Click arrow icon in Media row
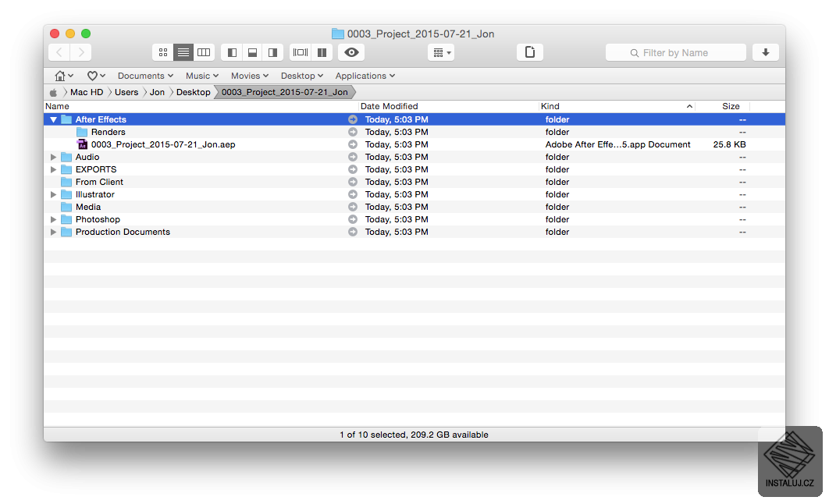Image resolution: width=829 pixels, height=504 pixels. (353, 207)
